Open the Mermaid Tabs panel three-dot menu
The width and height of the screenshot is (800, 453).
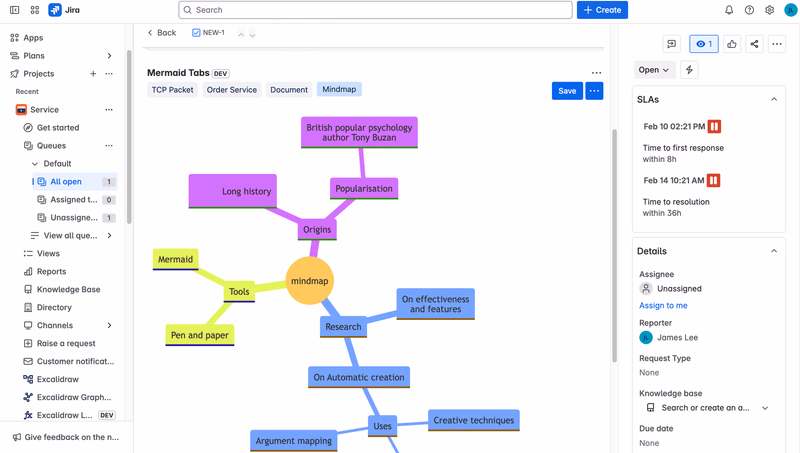point(596,73)
